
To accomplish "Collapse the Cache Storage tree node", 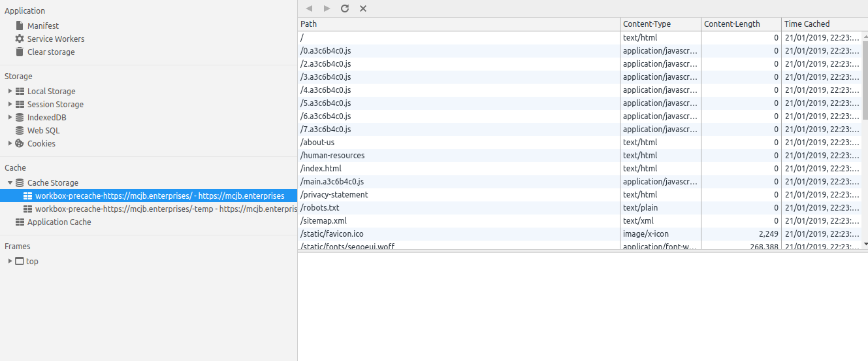I will [x=10, y=182].
